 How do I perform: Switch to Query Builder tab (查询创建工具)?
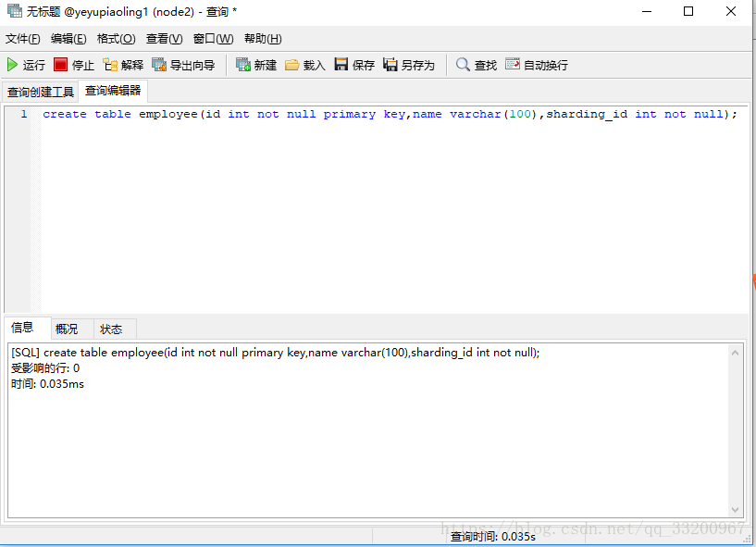click(41, 92)
